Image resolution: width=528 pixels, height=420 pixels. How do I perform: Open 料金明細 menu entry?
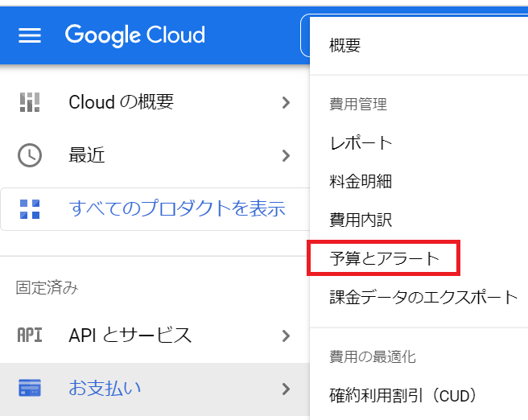tap(361, 181)
